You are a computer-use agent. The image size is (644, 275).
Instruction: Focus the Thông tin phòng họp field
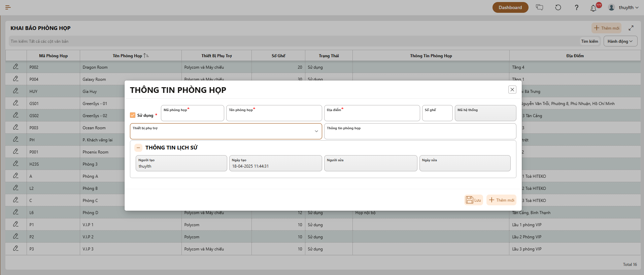[420, 131]
